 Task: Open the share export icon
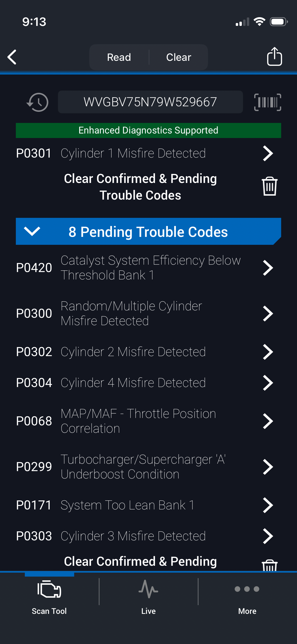pyautogui.click(x=274, y=57)
